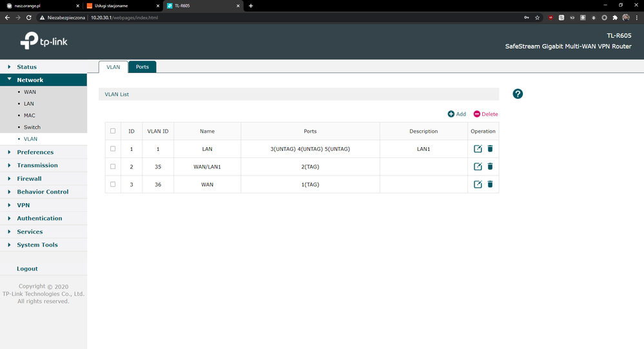
Task: Expand the Firewall menu section
Action: (x=29, y=179)
